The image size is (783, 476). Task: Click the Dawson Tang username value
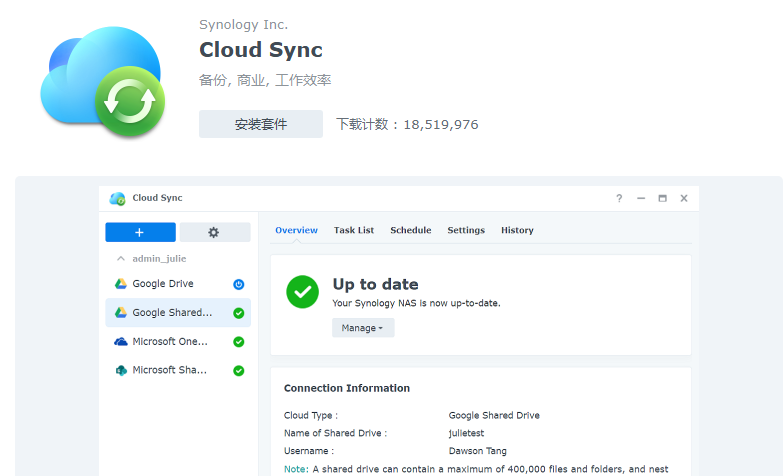coord(477,451)
